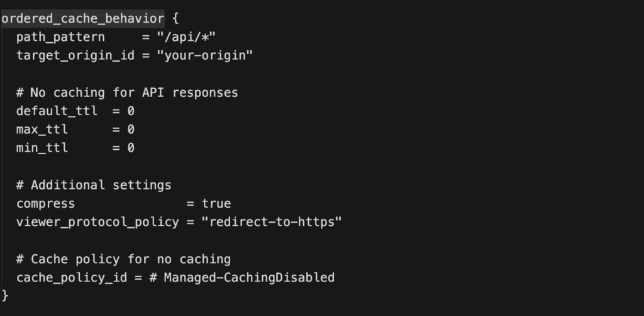Click the viewer_protocol_policy attribute name
The image size is (644, 316).
97,222
